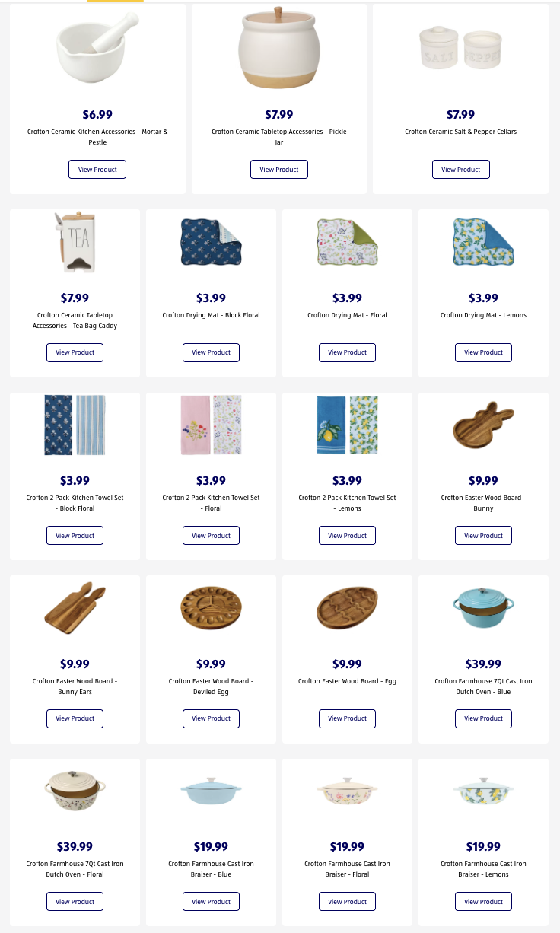Click the Floral Kitchen Towel Set image
Screen dimensions: 560x933
point(211,425)
